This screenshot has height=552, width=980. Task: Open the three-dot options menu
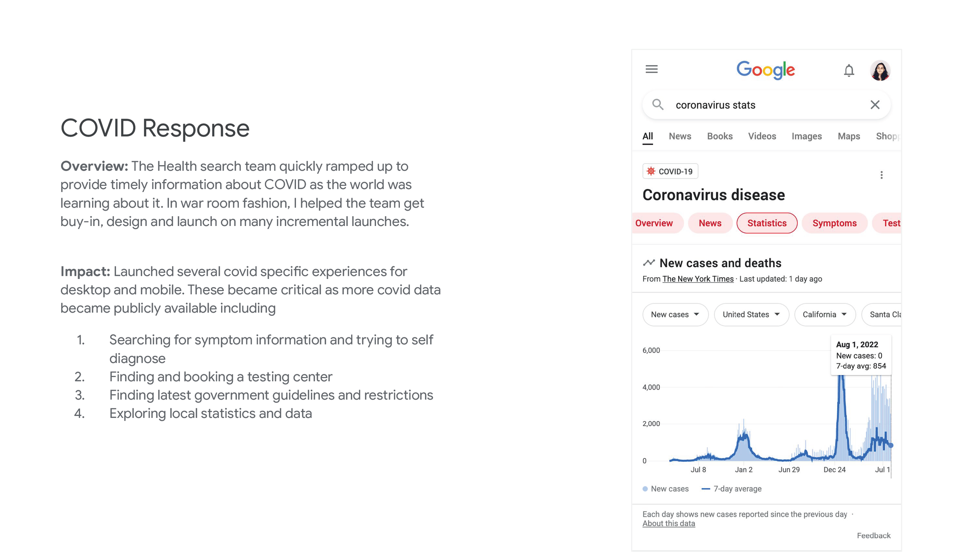pos(882,175)
